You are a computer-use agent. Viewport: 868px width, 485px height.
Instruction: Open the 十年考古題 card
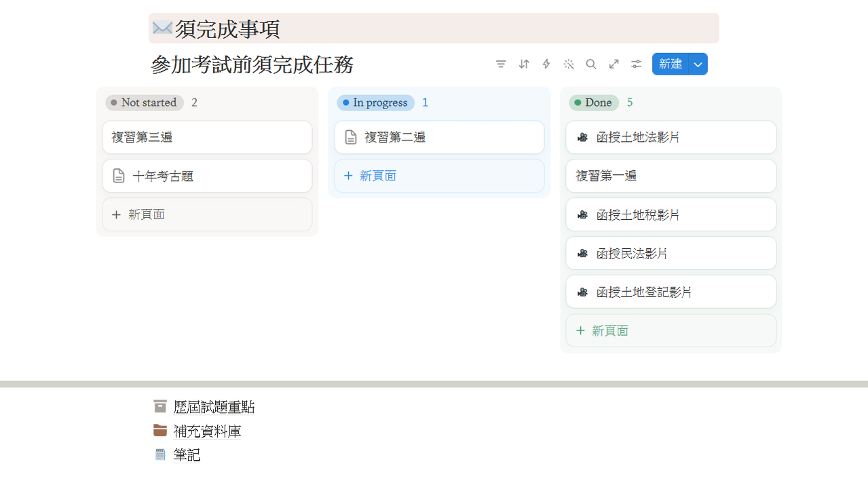pyautogui.click(x=207, y=176)
